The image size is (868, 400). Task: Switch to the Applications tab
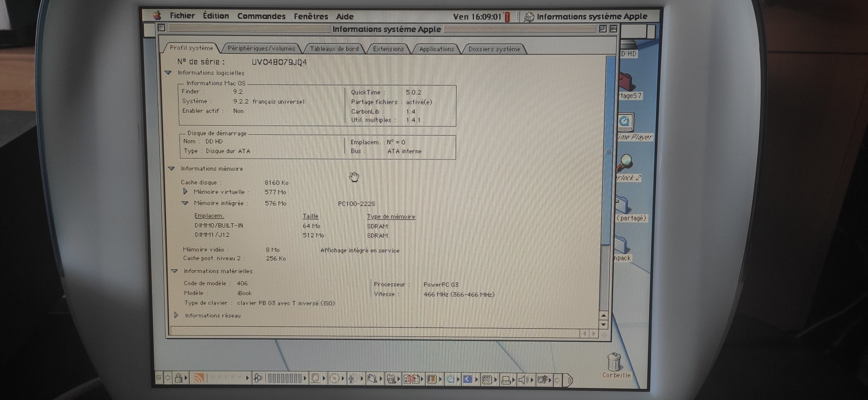437,49
